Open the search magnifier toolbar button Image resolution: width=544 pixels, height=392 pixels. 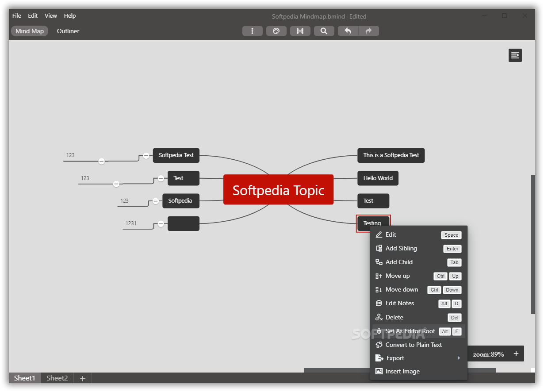[324, 31]
